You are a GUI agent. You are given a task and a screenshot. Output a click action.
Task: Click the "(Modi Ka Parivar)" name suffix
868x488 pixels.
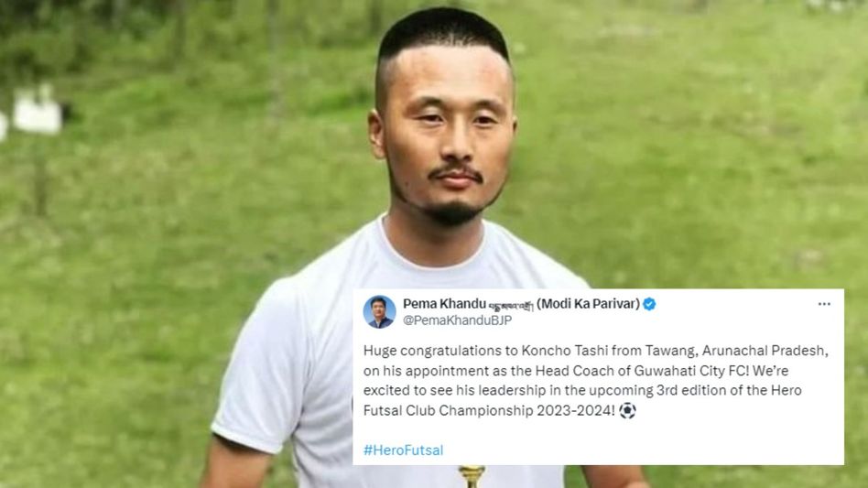tap(588, 304)
